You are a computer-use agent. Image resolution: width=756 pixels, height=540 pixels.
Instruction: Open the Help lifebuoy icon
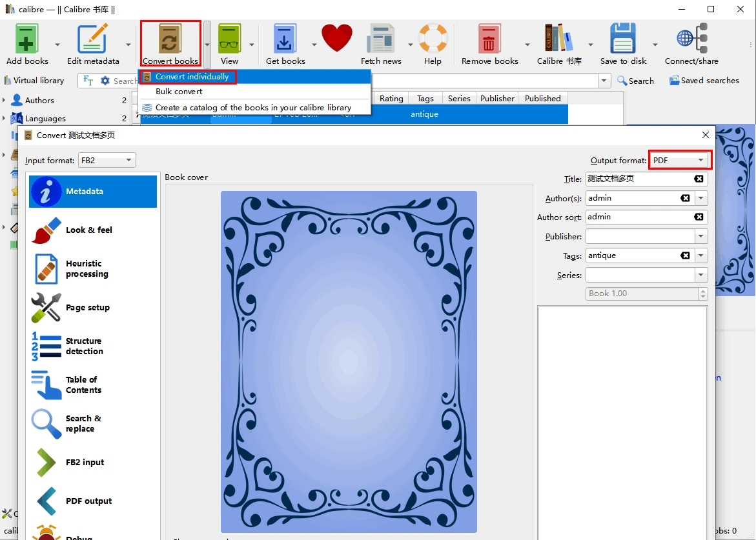(433, 39)
